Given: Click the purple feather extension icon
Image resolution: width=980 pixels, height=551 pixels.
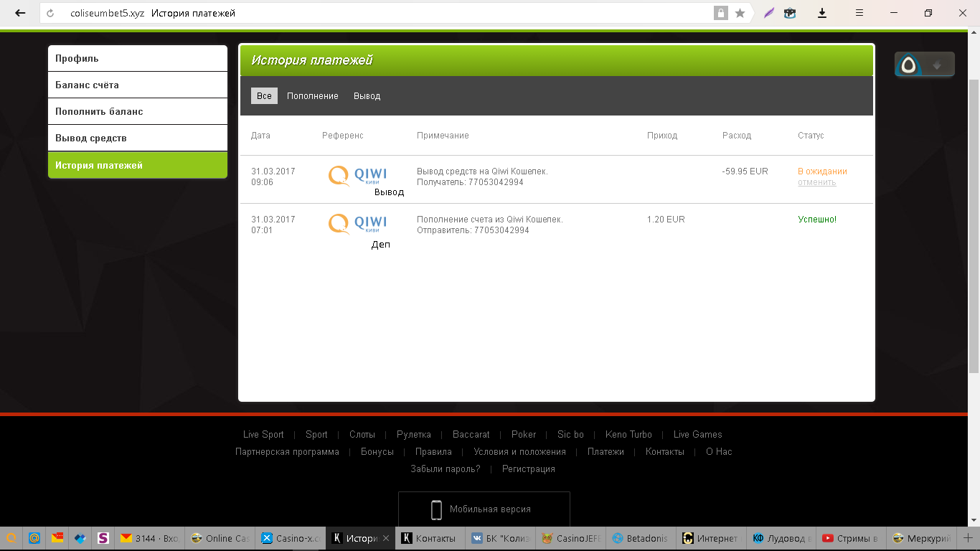Looking at the screenshot, I should pos(769,13).
